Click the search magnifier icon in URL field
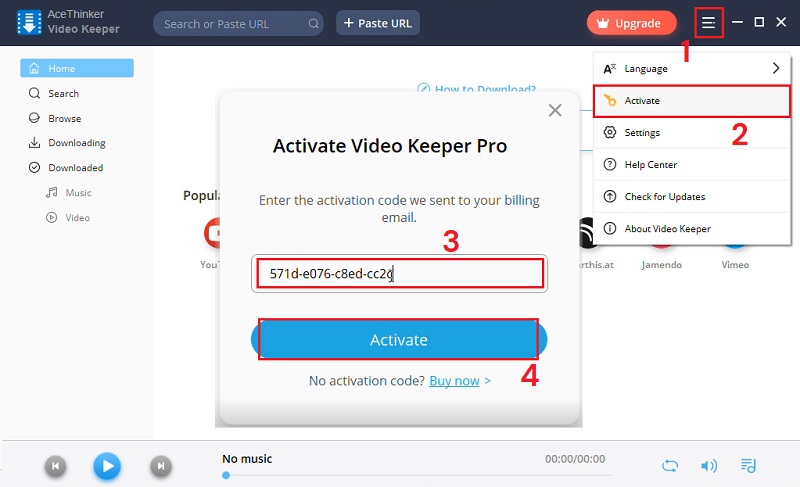 point(313,23)
